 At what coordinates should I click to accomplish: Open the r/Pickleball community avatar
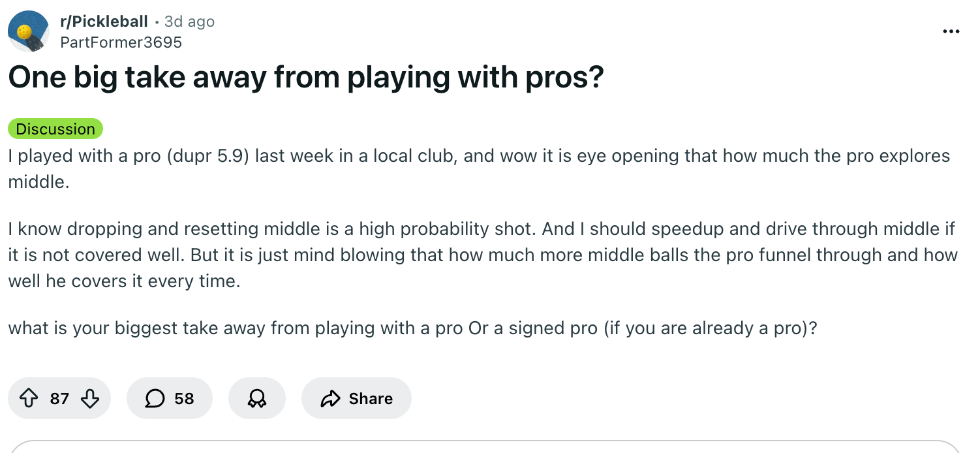coord(28,31)
